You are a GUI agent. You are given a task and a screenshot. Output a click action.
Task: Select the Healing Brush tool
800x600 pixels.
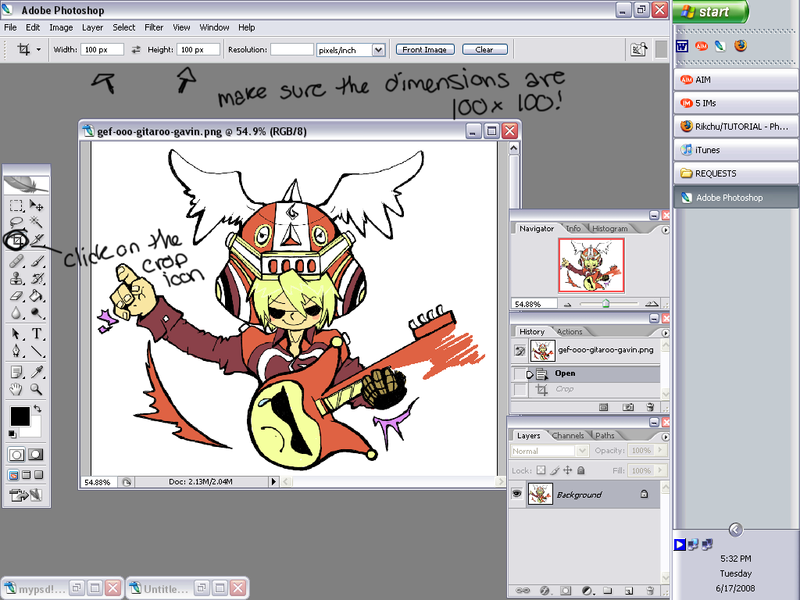(x=16, y=262)
